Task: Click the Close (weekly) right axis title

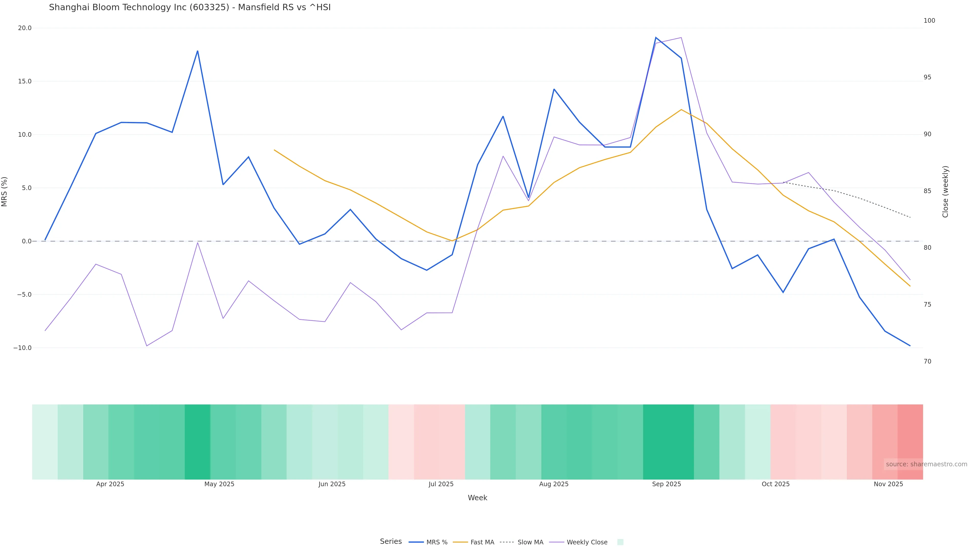Action: point(945,192)
